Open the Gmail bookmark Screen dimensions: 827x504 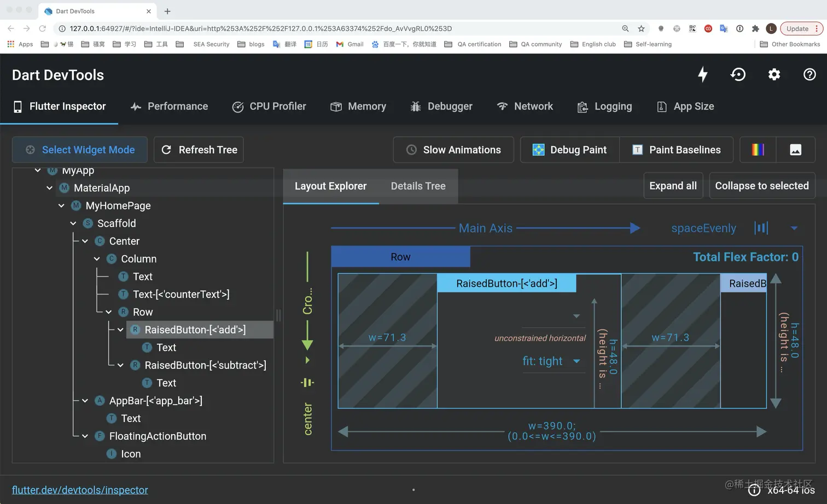tap(350, 44)
